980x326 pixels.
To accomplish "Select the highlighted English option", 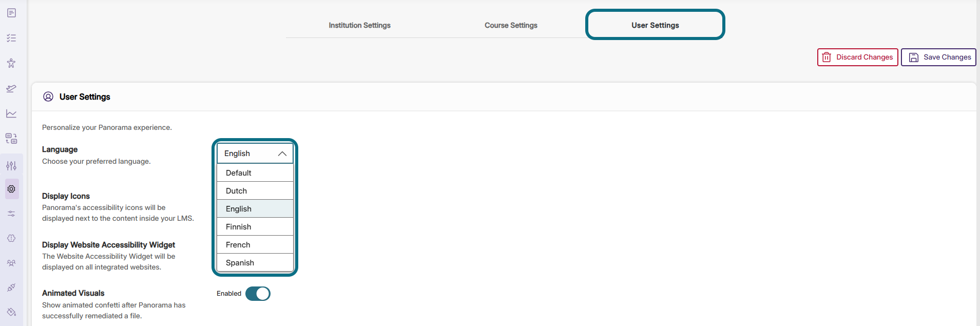I will click(x=255, y=209).
